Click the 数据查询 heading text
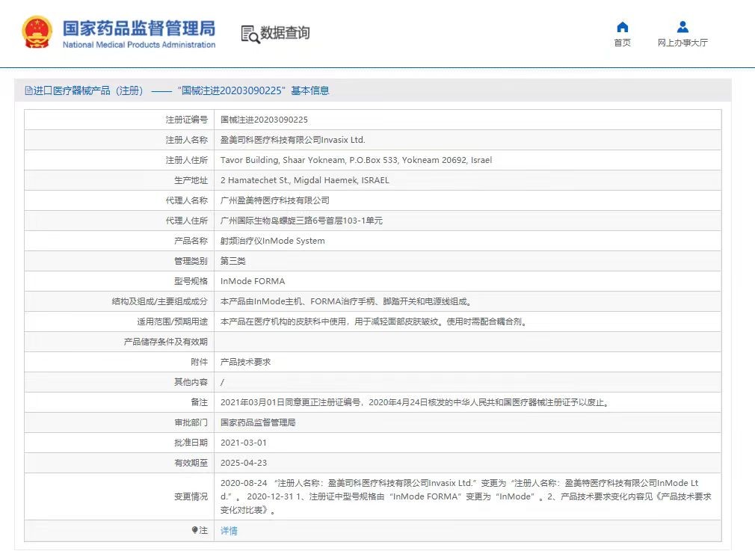 (x=285, y=33)
